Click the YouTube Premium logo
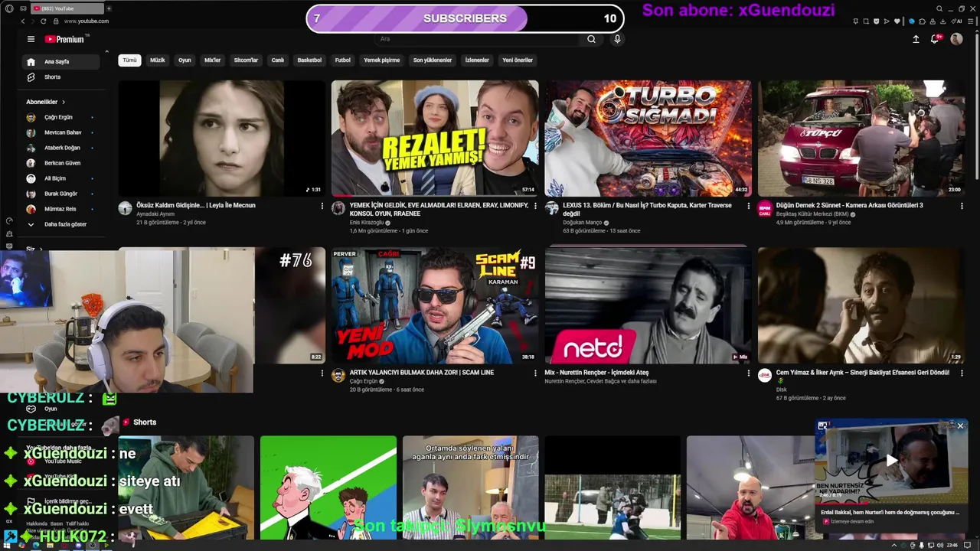 click(x=65, y=39)
